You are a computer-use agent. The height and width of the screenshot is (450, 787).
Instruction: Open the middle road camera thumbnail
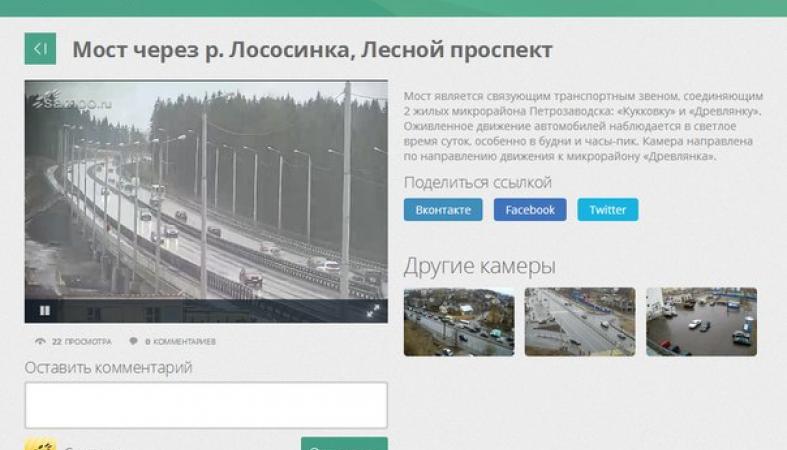point(580,322)
